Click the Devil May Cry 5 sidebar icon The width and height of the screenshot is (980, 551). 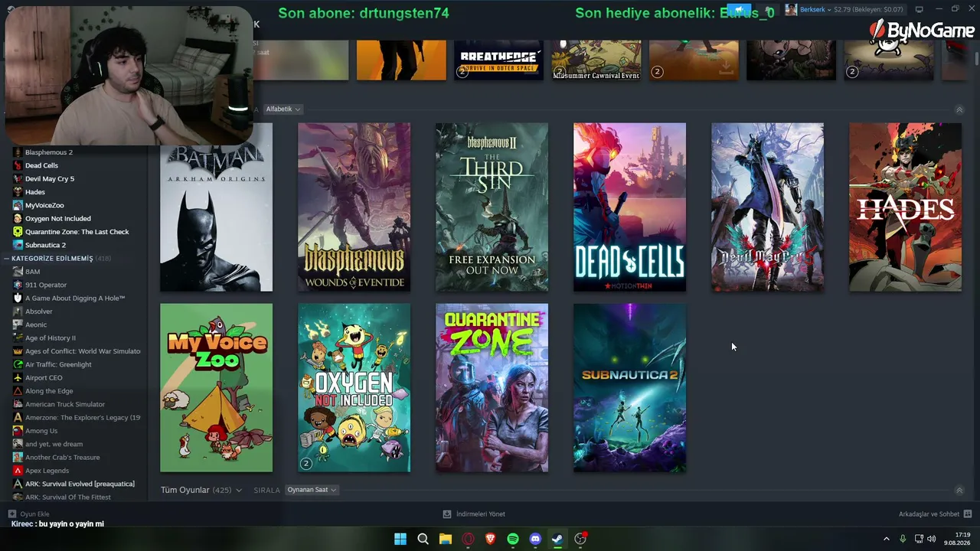pyautogui.click(x=18, y=178)
